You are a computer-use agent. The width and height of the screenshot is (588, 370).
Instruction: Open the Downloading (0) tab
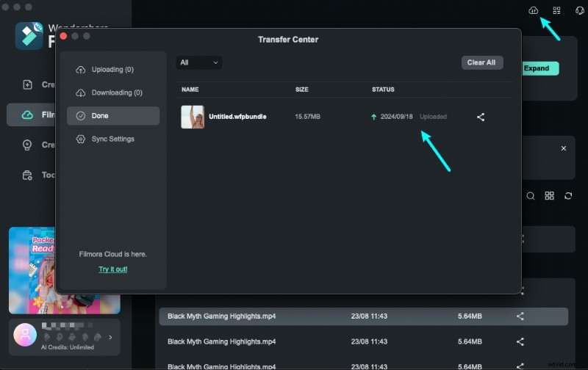point(112,92)
